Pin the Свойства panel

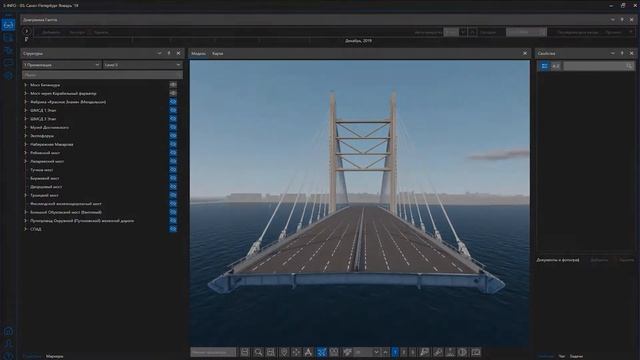[x=622, y=53]
